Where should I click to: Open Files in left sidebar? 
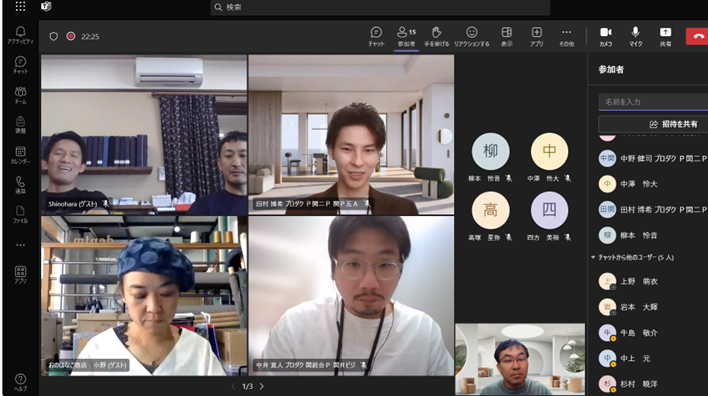(x=20, y=214)
